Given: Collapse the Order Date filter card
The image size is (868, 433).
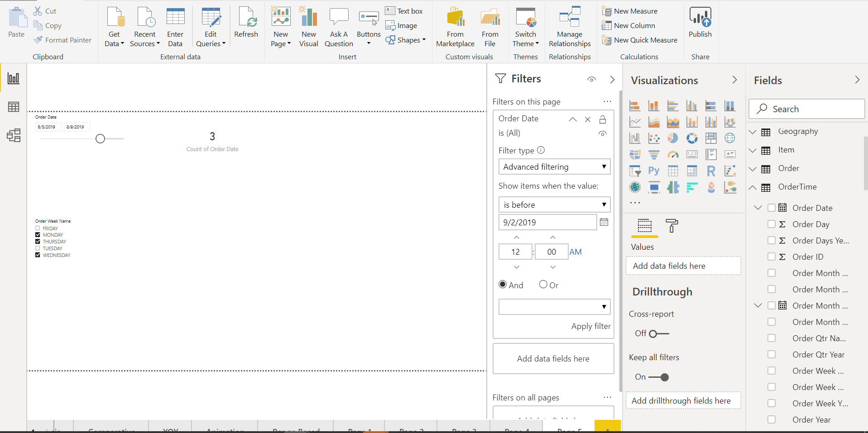Looking at the screenshot, I should (x=573, y=119).
